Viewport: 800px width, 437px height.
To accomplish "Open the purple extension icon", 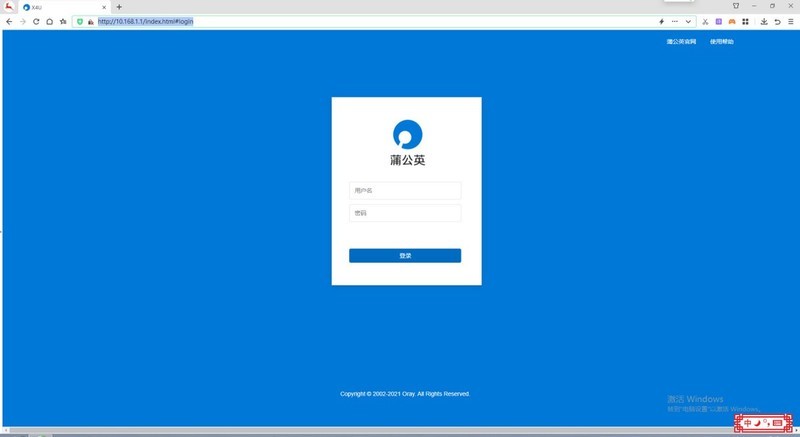I will click(x=718, y=21).
